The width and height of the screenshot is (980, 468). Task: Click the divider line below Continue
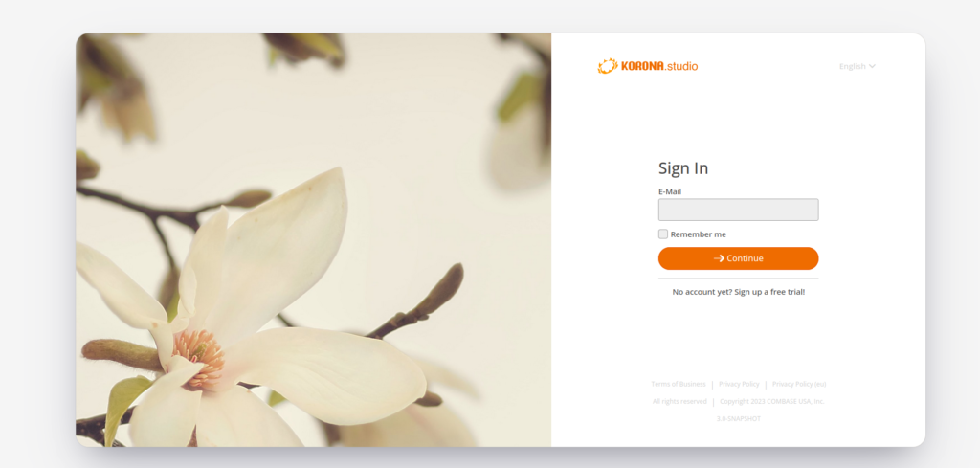738,279
